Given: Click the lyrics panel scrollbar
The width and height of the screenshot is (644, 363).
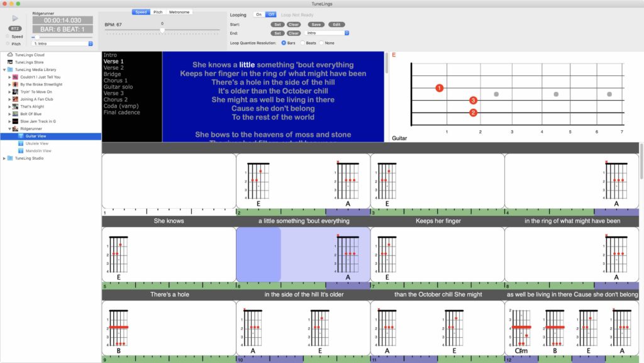Looking at the screenshot, I should pyautogui.click(x=387, y=64).
